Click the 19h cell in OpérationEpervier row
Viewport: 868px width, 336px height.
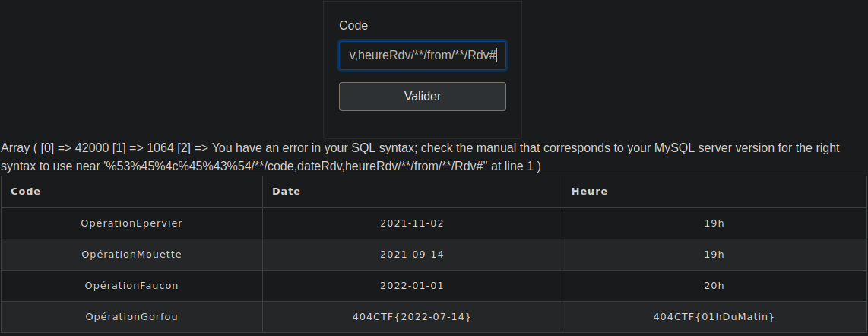coord(714,223)
